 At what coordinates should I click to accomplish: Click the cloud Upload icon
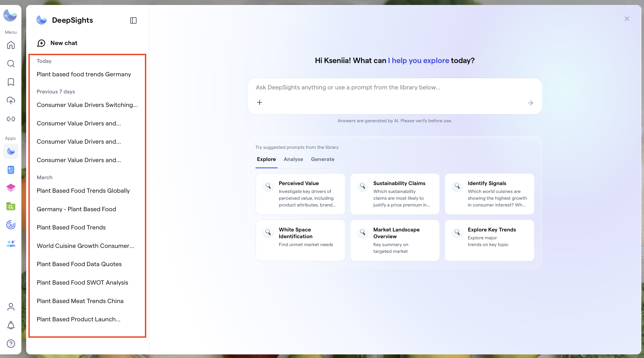[11, 100]
